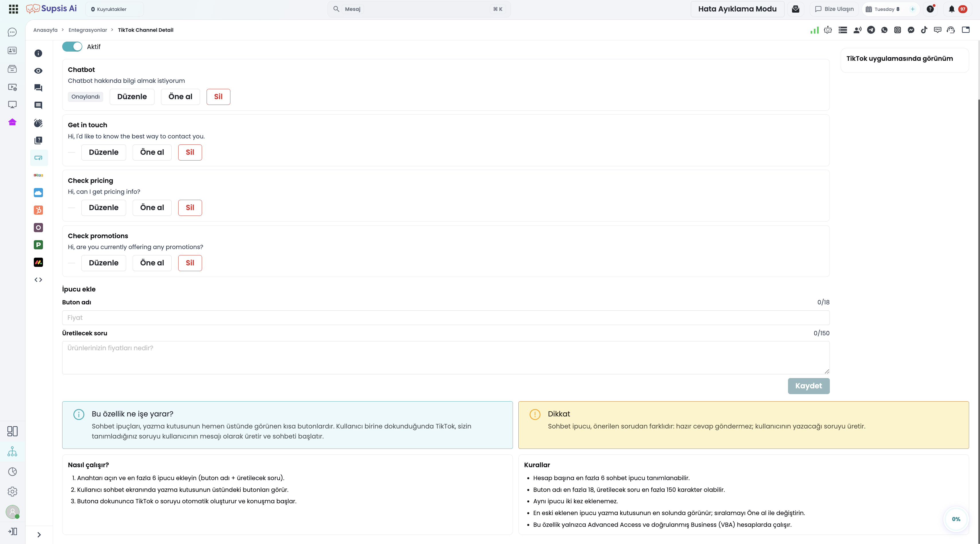This screenshot has height=544, width=980.
Task: Click the green signal bars icon
Action: click(814, 30)
